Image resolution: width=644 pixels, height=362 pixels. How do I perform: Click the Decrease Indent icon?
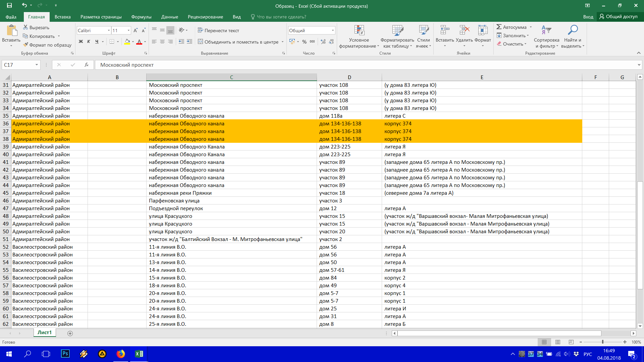(181, 42)
